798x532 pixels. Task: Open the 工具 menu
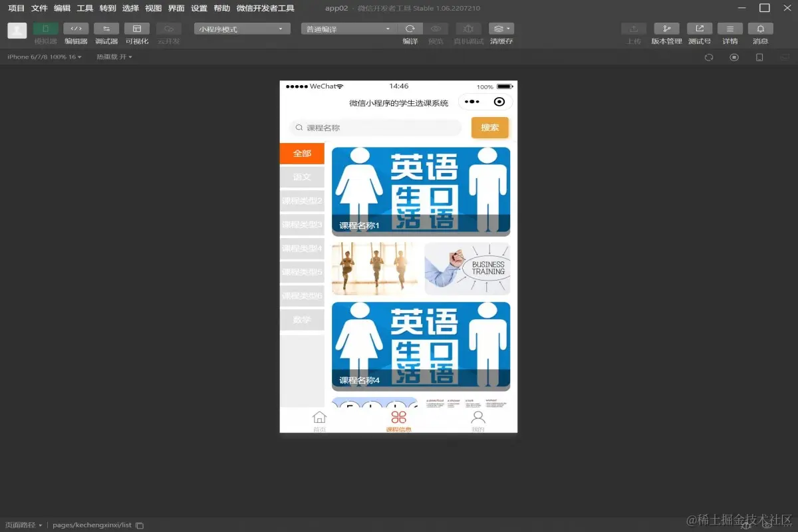coord(84,8)
